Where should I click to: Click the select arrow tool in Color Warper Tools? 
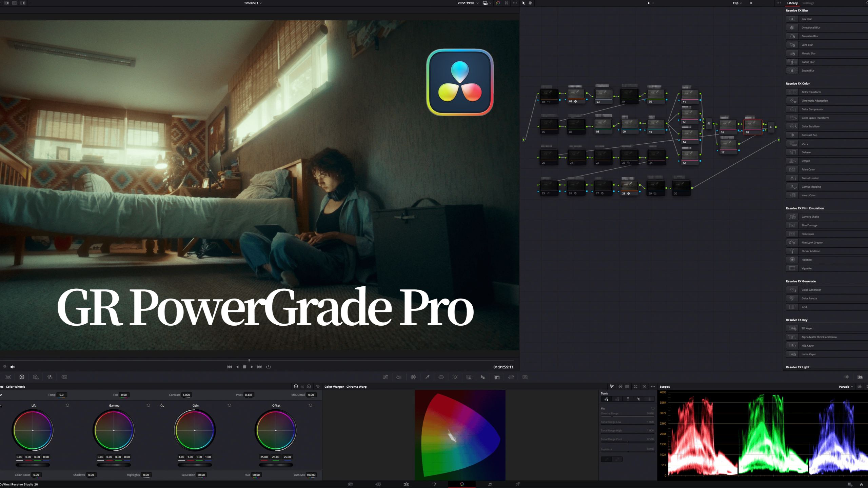point(638,399)
